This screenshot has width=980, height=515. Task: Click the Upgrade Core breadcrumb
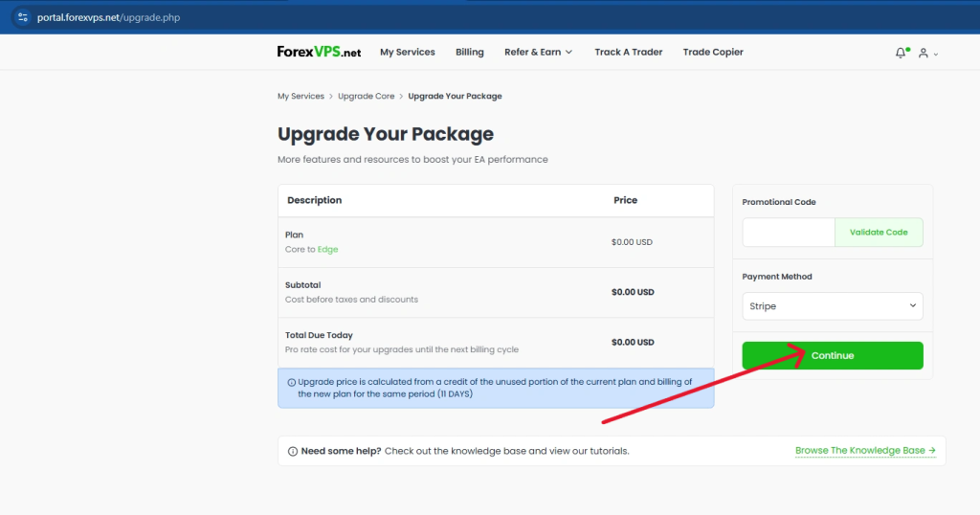tap(366, 96)
